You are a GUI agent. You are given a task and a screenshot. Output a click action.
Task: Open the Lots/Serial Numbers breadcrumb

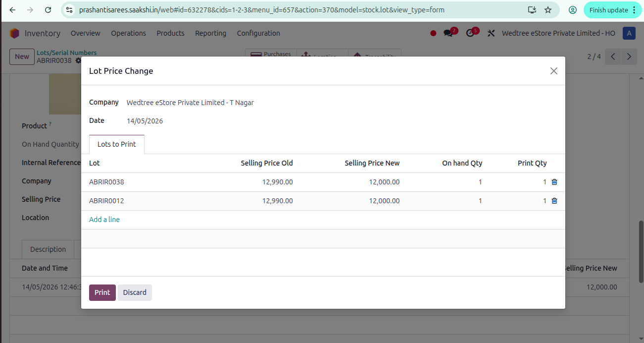[x=66, y=53]
